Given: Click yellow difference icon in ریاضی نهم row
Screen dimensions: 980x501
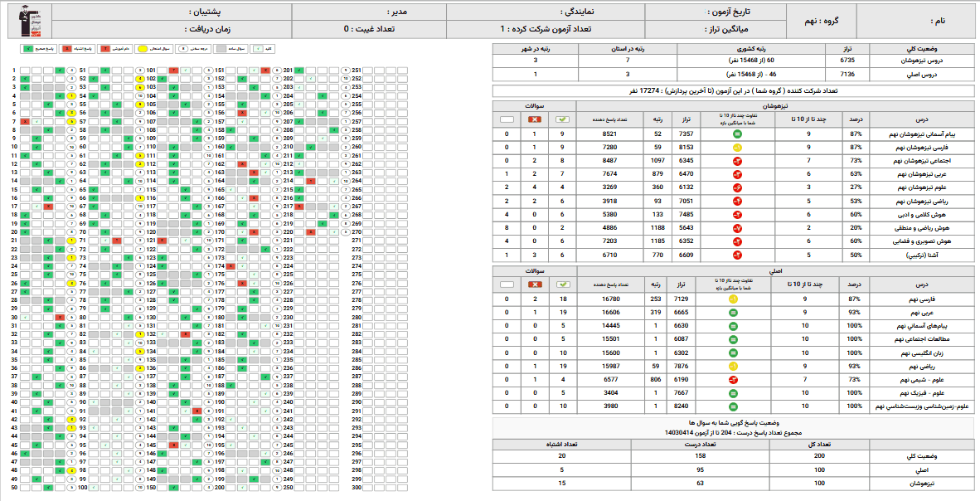Looking at the screenshot, I should [735, 366].
